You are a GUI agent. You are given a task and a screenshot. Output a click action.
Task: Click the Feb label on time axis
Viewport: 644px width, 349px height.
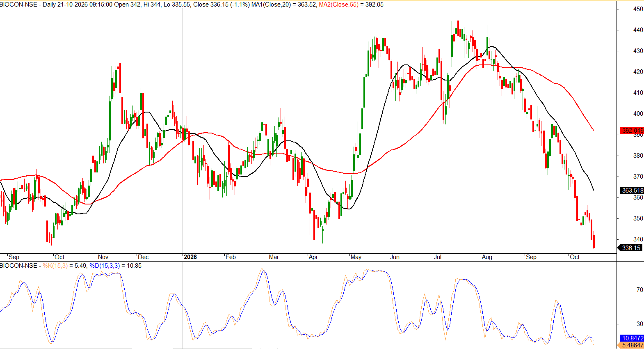[x=231, y=257]
